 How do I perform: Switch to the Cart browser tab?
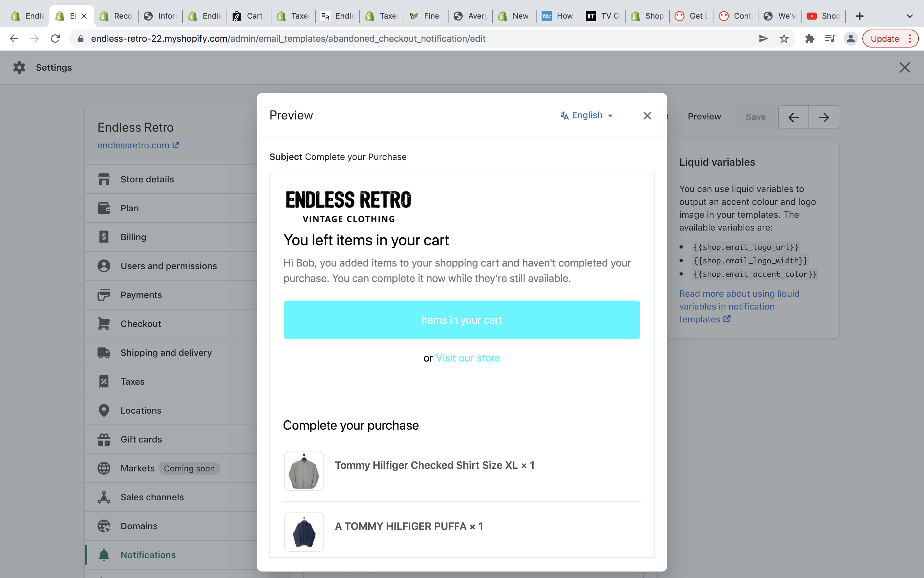coord(249,16)
